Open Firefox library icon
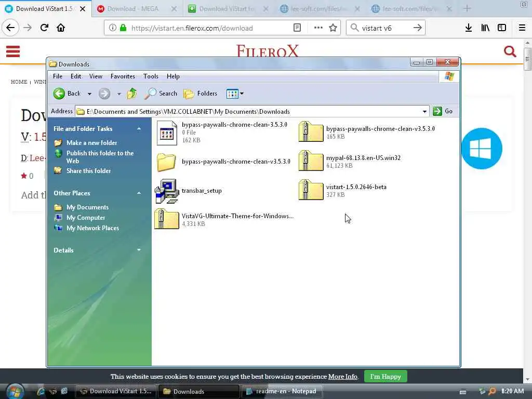 tap(485, 28)
